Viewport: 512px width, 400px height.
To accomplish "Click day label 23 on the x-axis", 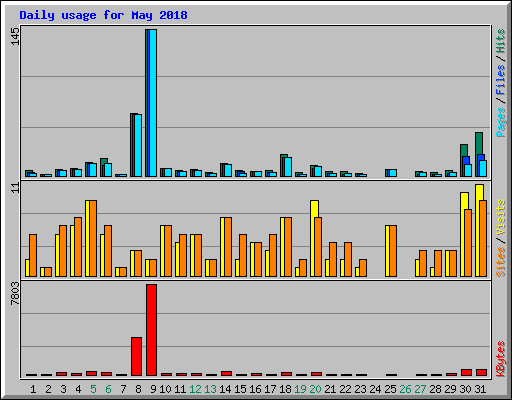I will (360, 389).
